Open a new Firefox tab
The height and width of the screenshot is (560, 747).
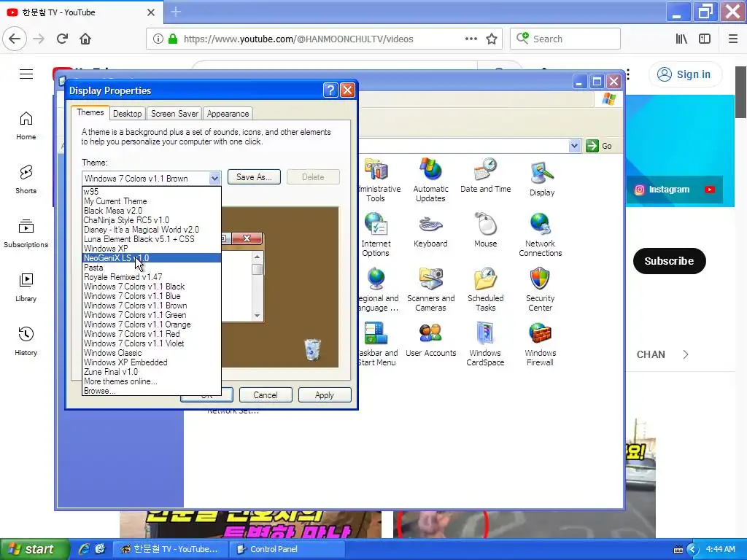[x=175, y=12]
